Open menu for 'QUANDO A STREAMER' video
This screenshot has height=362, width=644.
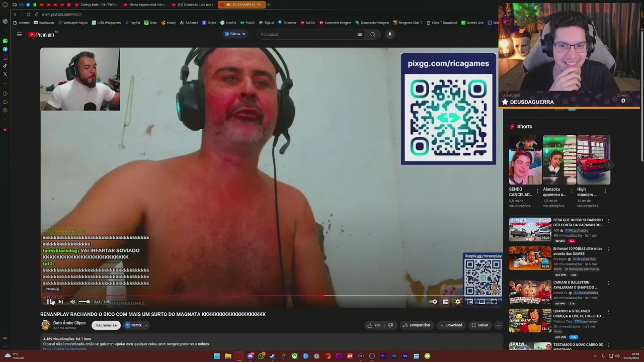[x=608, y=312]
